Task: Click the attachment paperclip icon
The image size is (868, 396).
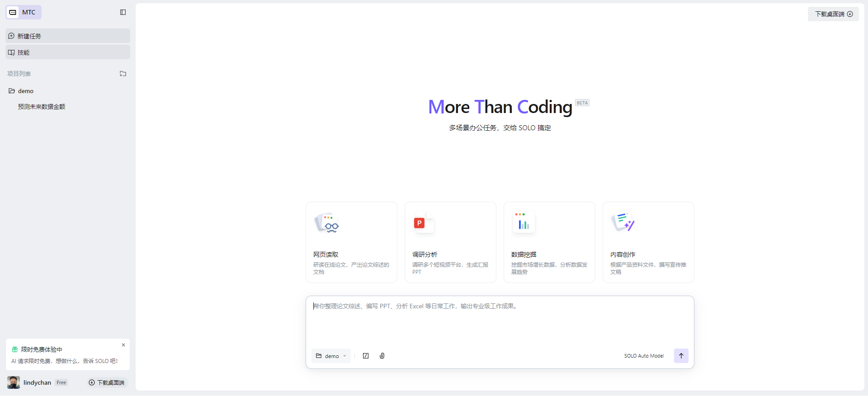Action: tap(382, 356)
